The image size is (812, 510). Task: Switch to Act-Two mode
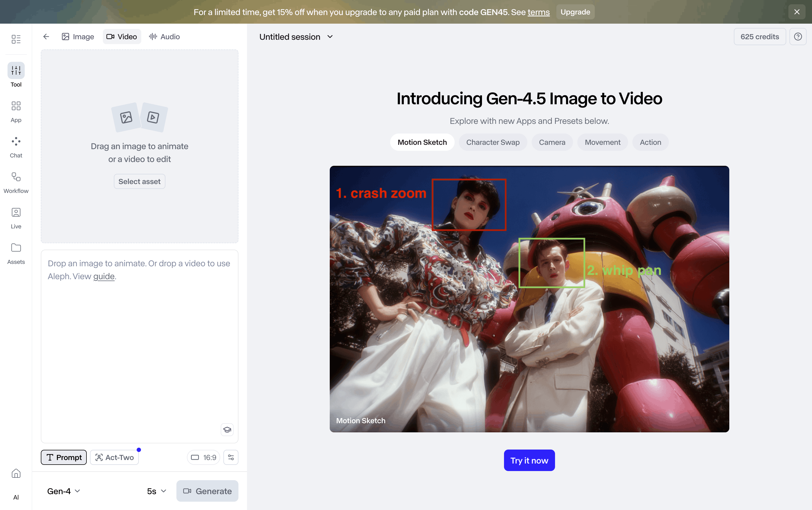tap(115, 457)
